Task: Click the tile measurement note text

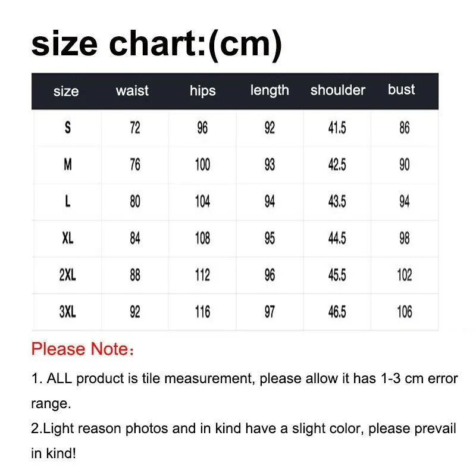Action: (244, 379)
